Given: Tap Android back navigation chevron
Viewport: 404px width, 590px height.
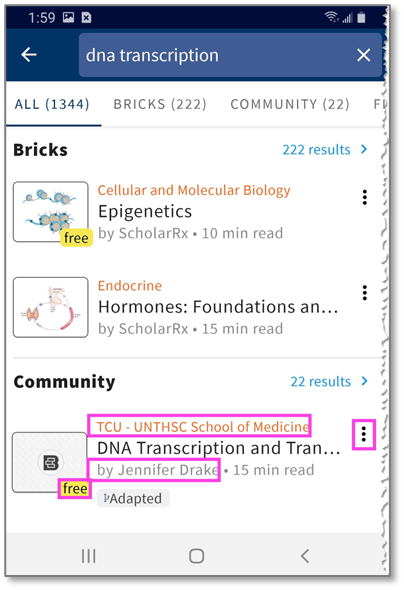Looking at the screenshot, I should [305, 556].
